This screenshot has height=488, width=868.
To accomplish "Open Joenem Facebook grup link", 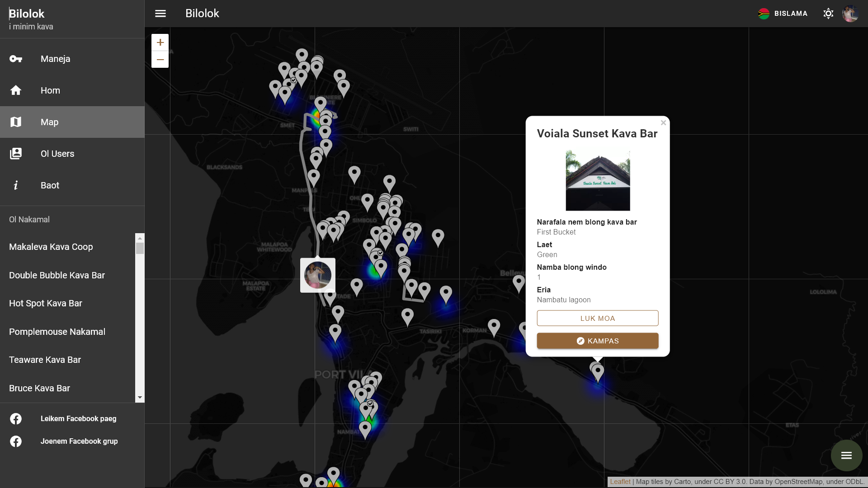I will (79, 441).
